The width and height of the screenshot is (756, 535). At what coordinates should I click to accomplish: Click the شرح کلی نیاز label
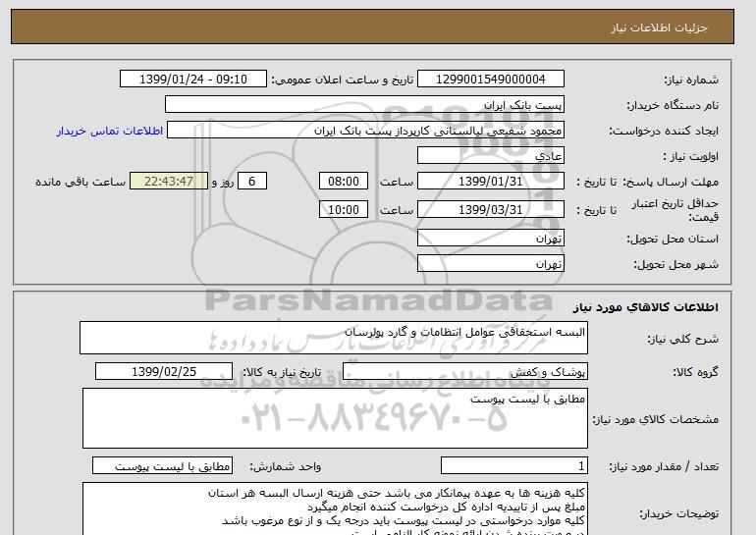tap(682, 339)
